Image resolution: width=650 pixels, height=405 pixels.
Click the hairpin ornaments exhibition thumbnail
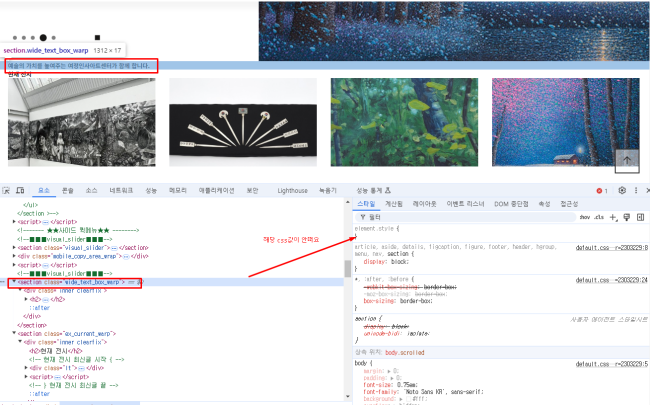click(x=243, y=122)
